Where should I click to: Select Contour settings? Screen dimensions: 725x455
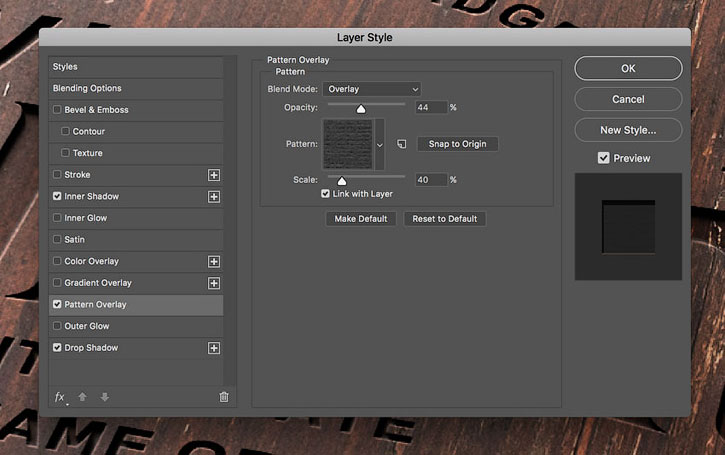pos(89,131)
